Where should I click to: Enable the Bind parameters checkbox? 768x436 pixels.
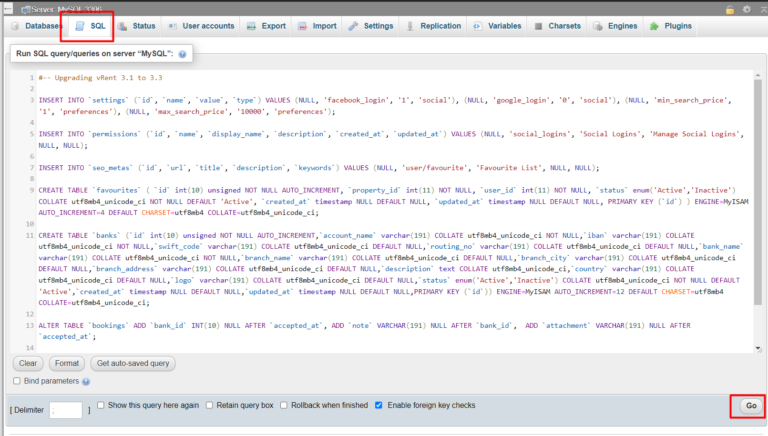coord(17,381)
